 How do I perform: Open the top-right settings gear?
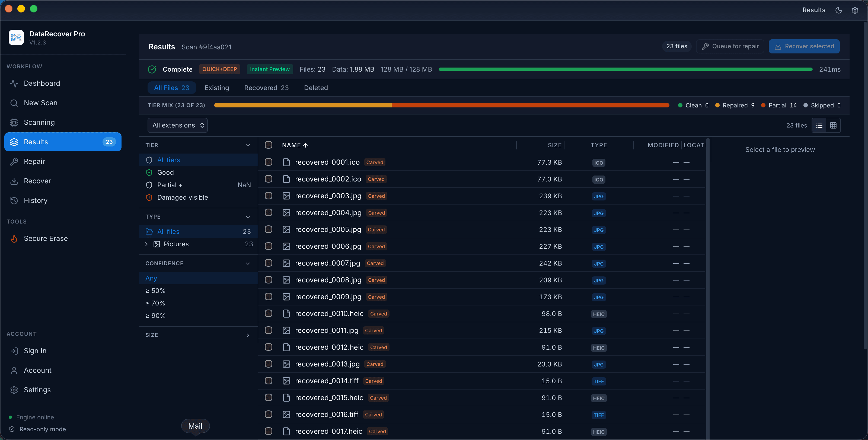[x=855, y=10]
